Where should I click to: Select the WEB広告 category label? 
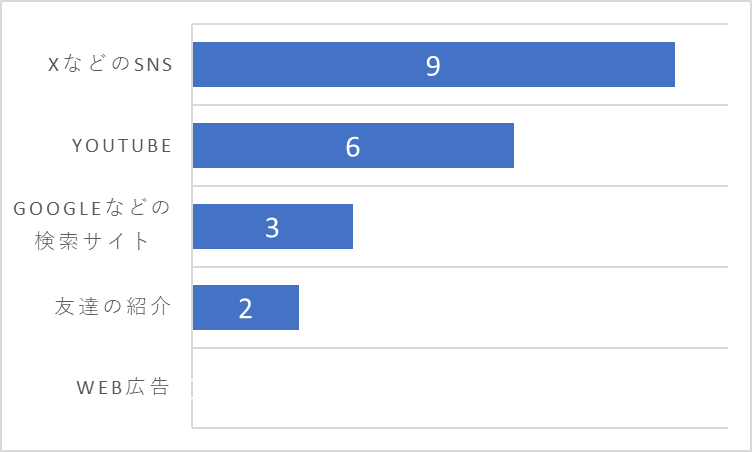pyautogui.click(x=123, y=387)
